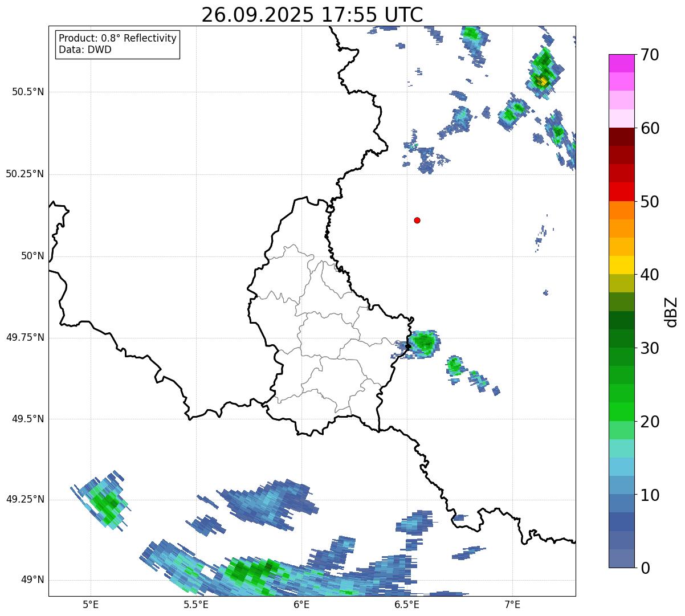Click the colorbar tick label "30"
The width and height of the screenshot is (685, 616).
[x=650, y=348]
